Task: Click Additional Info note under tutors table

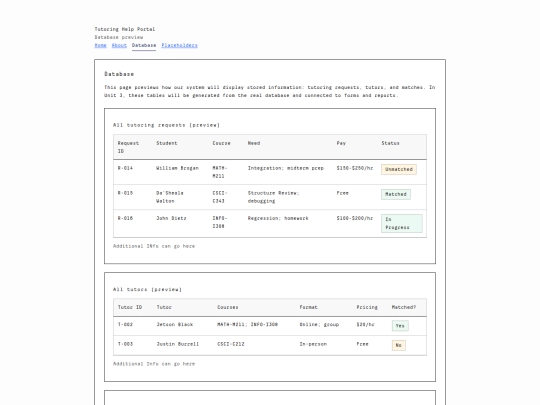Action: tap(154, 364)
